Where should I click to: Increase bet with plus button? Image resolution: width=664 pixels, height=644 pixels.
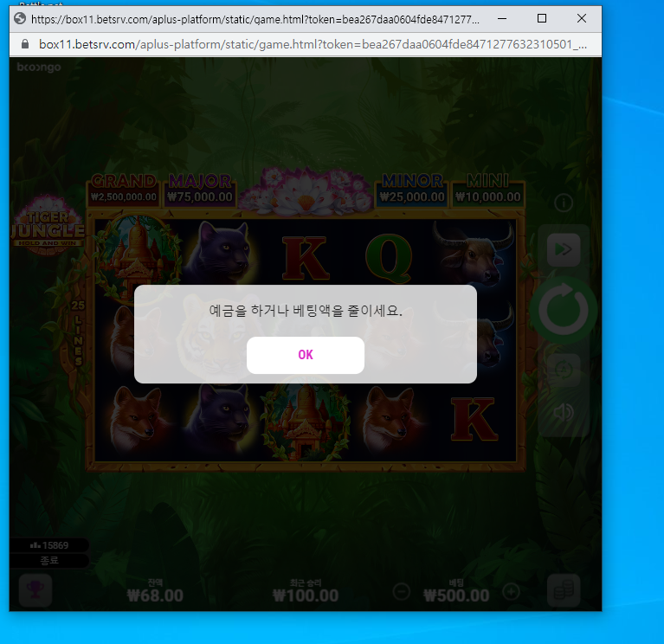click(511, 591)
